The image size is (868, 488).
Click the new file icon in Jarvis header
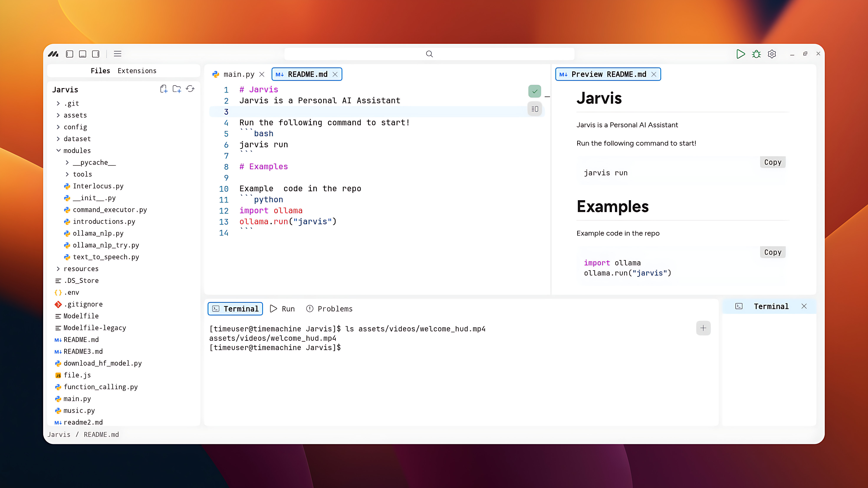tap(164, 89)
